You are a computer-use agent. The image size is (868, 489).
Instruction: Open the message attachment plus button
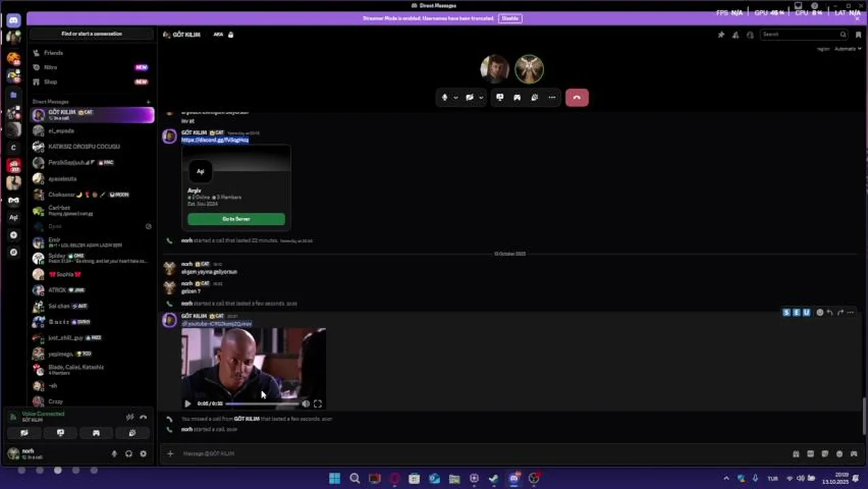(170, 454)
